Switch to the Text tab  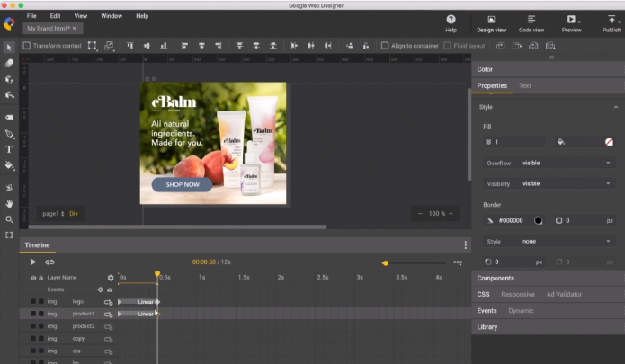(525, 86)
